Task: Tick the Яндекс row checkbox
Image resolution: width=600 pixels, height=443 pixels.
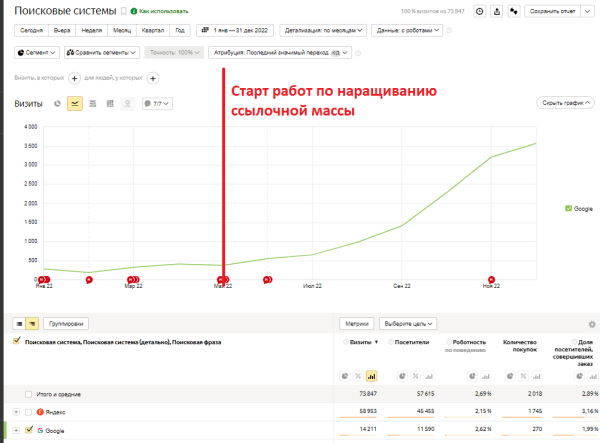Action: coord(27,412)
